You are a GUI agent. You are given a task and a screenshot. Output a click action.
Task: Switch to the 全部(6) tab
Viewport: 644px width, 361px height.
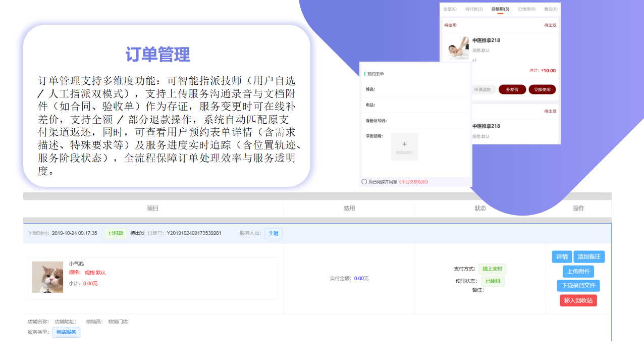(x=450, y=9)
